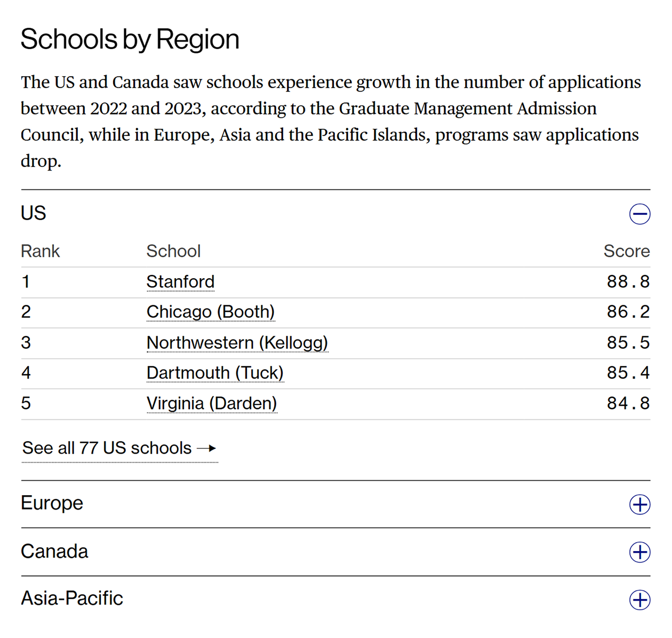672x638 pixels.
Task: Collapse the US section with minus icon
Action: point(639,214)
